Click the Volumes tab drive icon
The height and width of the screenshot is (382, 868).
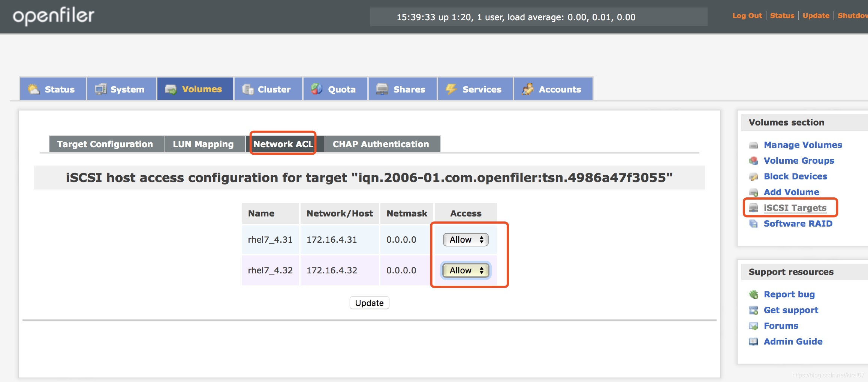click(x=171, y=89)
